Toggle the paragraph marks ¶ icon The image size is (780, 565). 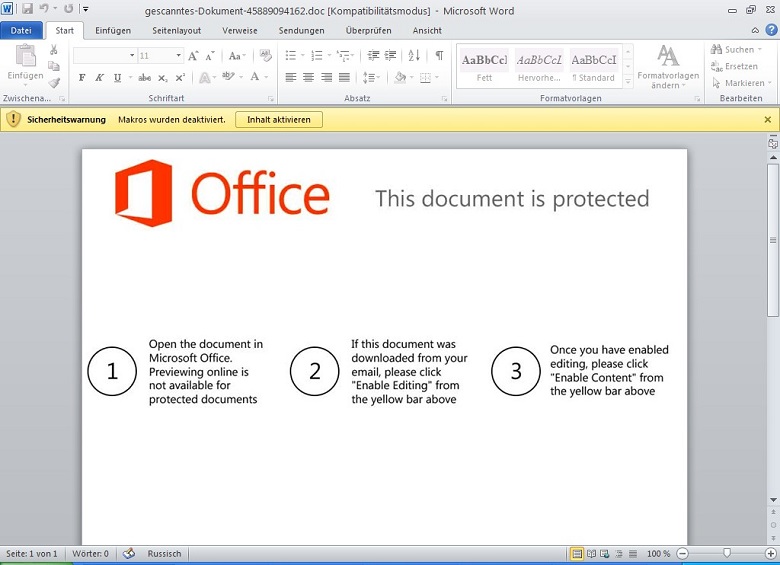(439, 55)
